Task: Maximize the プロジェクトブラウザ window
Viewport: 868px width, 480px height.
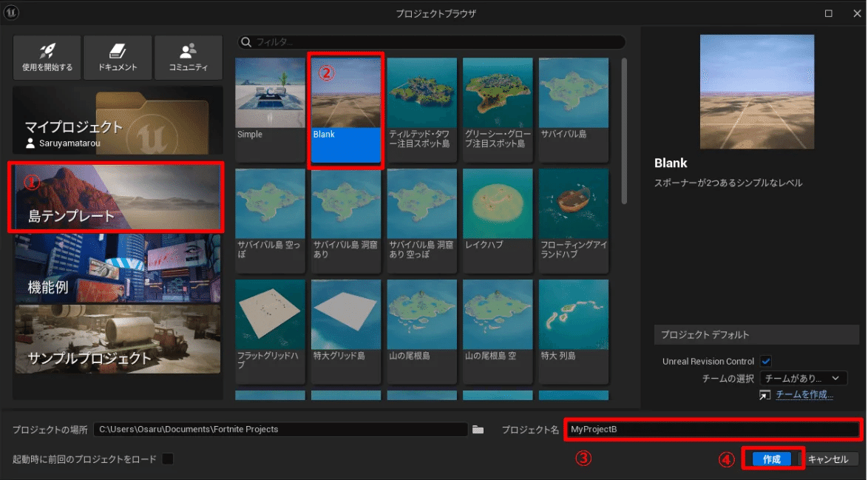Action: (x=829, y=13)
